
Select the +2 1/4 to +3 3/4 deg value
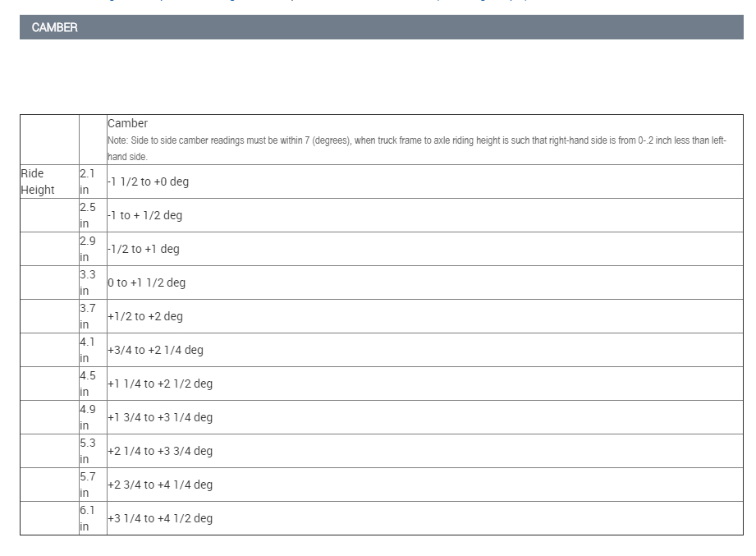click(x=160, y=451)
